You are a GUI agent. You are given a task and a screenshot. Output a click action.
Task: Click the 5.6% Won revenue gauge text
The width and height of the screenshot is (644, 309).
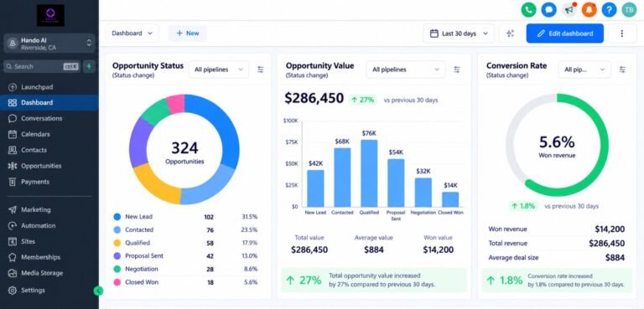pos(557,147)
